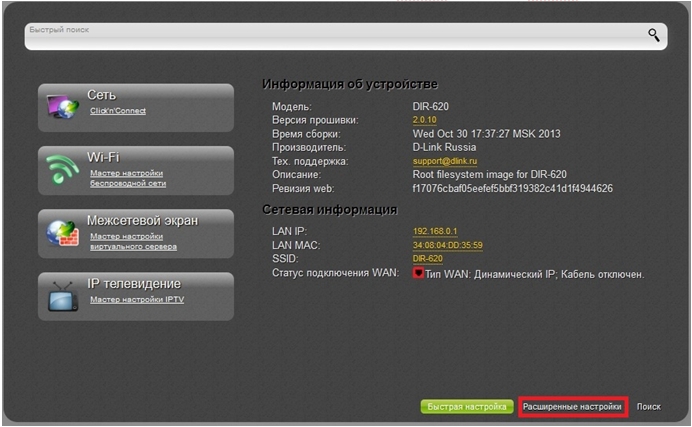Open the Click'n'Connect link

(118, 111)
